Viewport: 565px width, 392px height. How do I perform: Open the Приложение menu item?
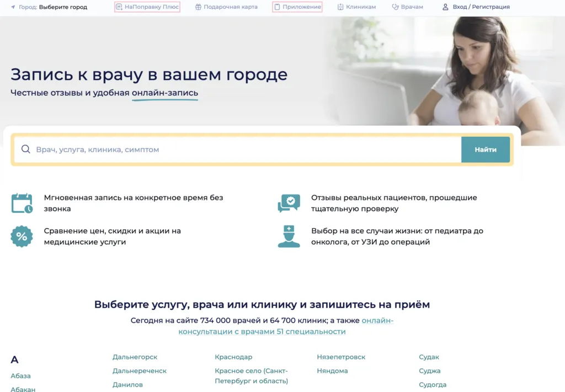click(297, 7)
